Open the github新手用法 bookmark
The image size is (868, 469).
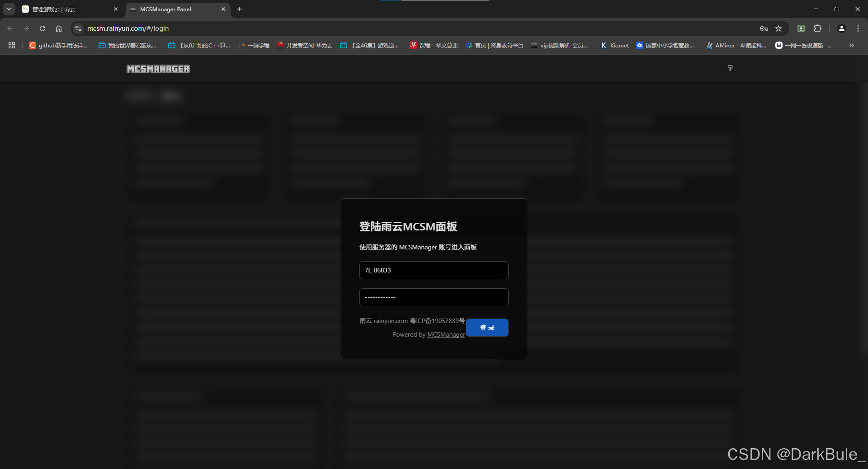tap(58, 45)
